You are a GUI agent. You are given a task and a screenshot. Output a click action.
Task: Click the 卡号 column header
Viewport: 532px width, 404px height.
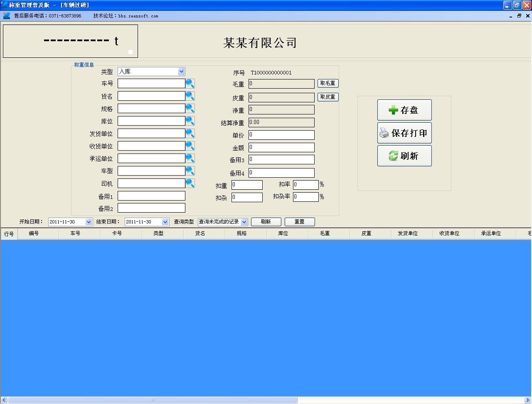pyautogui.click(x=121, y=234)
